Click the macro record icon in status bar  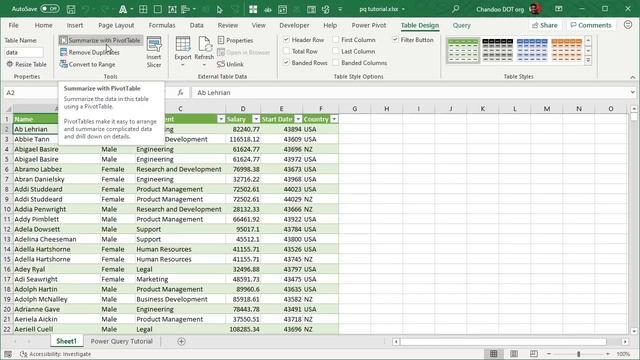pyautogui.click(x=8, y=354)
